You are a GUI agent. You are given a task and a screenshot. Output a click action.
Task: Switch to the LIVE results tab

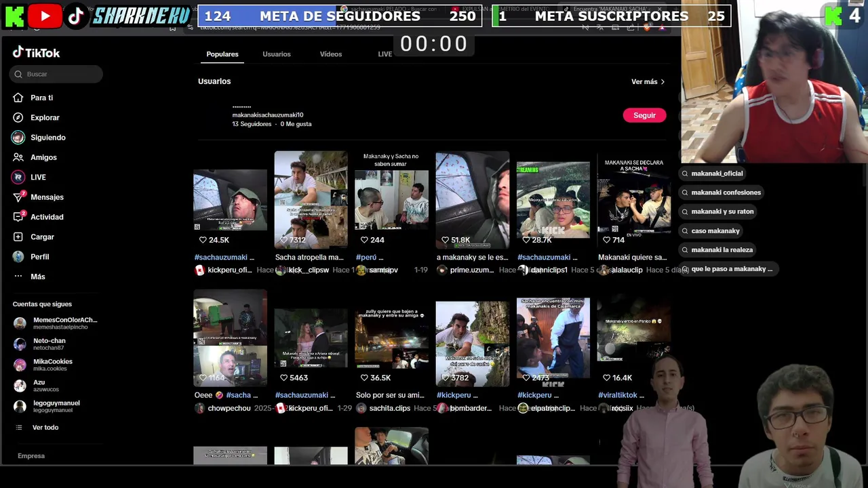tap(385, 54)
